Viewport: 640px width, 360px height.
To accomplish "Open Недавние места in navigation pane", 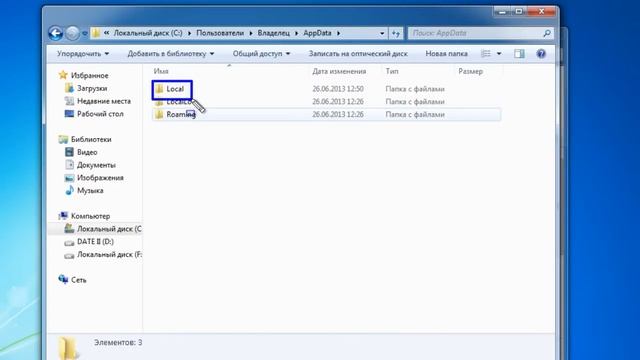I will click(104, 101).
